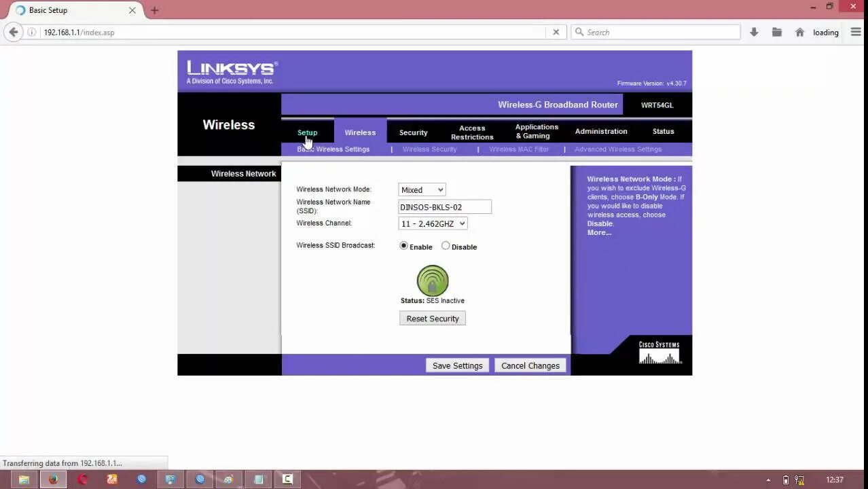Click the Firefox icon in the taskbar
The width and height of the screenshot is (868, 489).
point(53,479)
